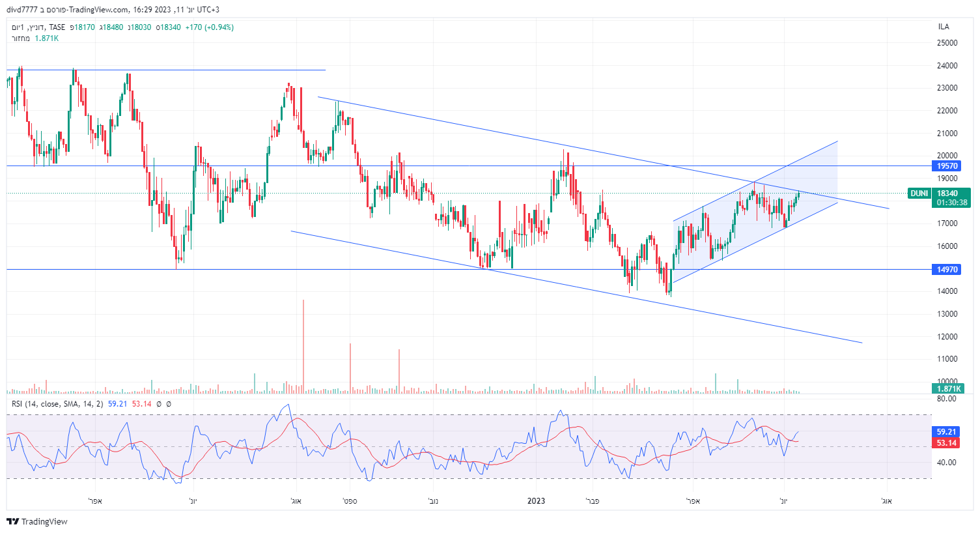Select the blue 59.21 RSI axis tag

click(x=946, y=432)
